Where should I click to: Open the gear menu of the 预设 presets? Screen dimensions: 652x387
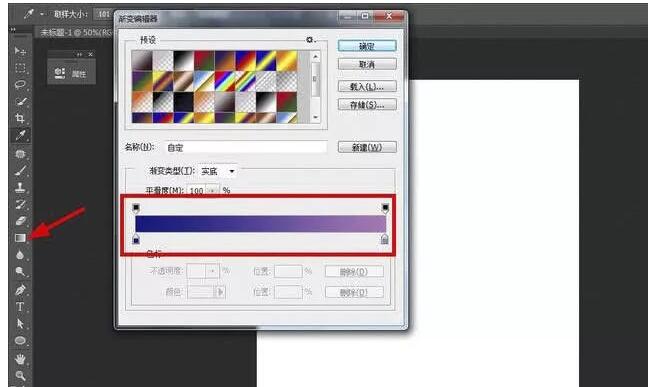[x=310, y=40]
